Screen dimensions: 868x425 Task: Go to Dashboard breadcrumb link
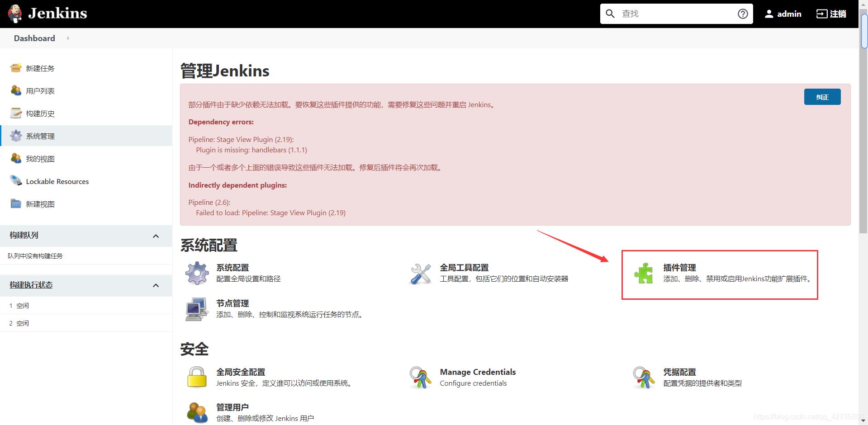[x=34, y=38]
